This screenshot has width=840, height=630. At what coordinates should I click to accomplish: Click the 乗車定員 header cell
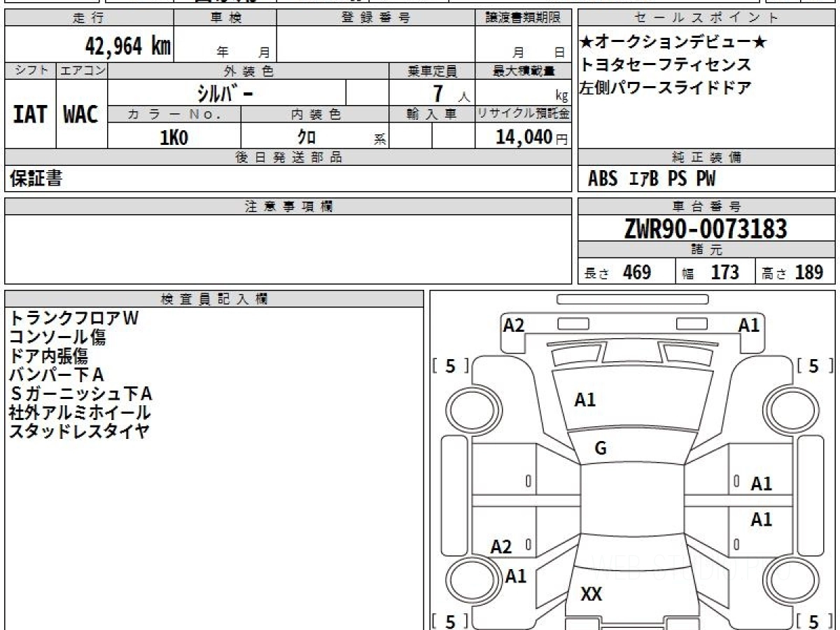click(x=432, y=71)
